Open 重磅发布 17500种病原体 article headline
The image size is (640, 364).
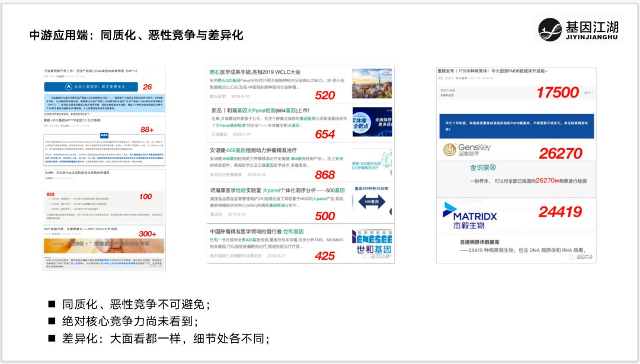(x=492, y=71)
